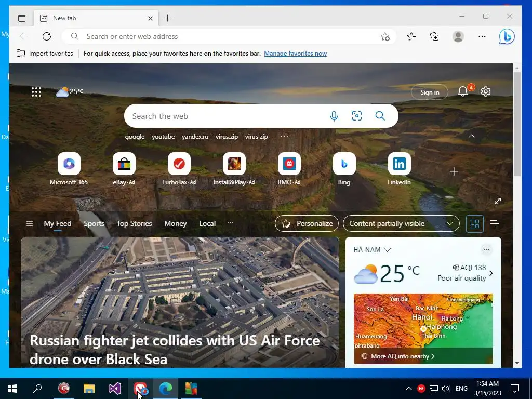Viewport: 532px width, 399px height.
Task: Open weather card options ellipsis
Action: [x=486, y=249]
